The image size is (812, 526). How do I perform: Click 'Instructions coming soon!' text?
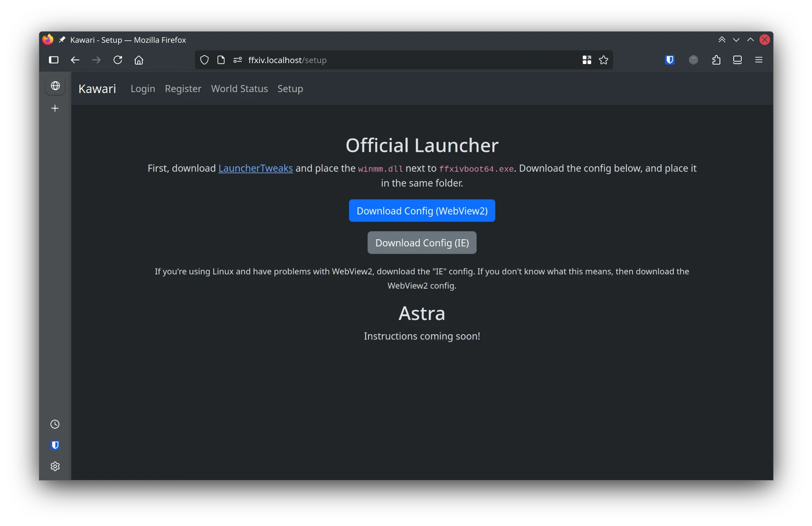point(422,336)
